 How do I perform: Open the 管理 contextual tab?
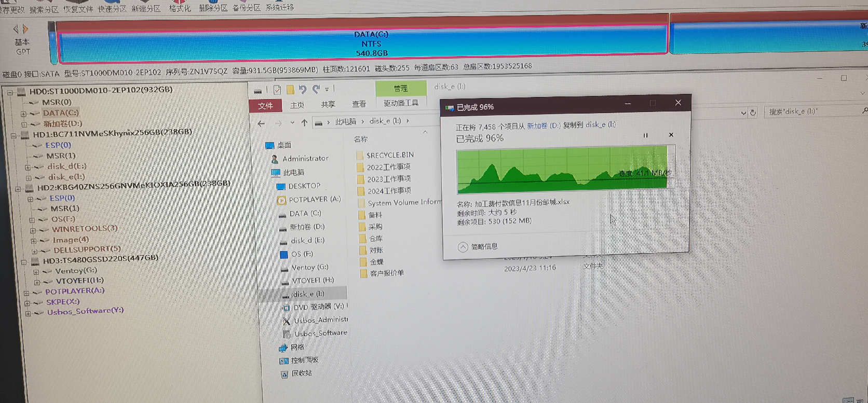coord(401,88)
